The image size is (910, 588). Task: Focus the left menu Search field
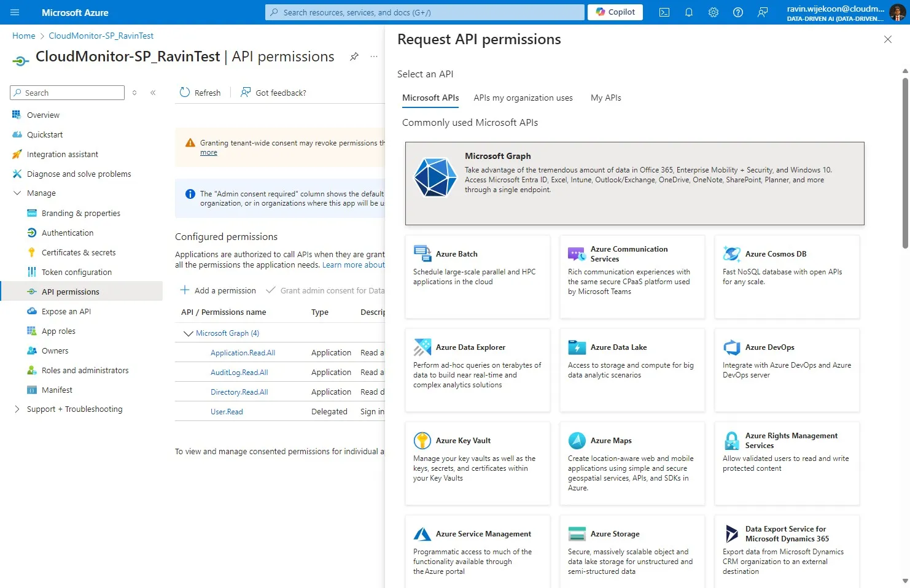[x=68, y=93]
